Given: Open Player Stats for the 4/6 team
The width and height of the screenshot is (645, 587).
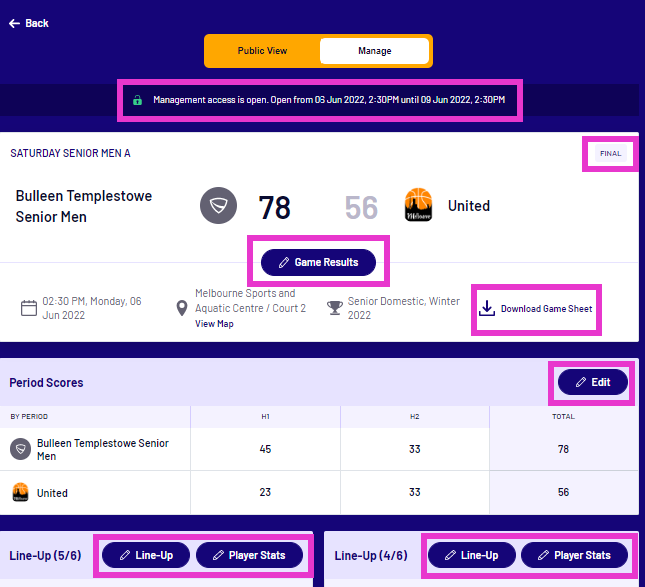Looking at the screenshot, I should click(574, 555).
